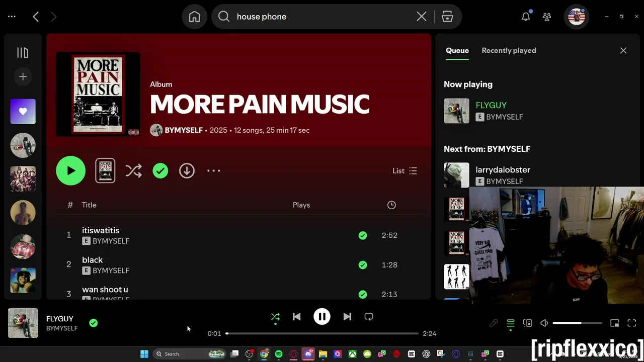Image resolution: width=644 pixels, height=362 pixels.
Task: Show lyrics with the microphone icon
Action: coord(494,323)
